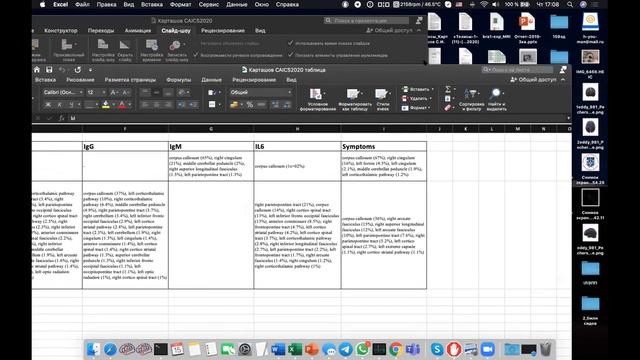Open WhatsApp from the Dock
The width and height of the screenshot is (640, 360).
[362, 349]
